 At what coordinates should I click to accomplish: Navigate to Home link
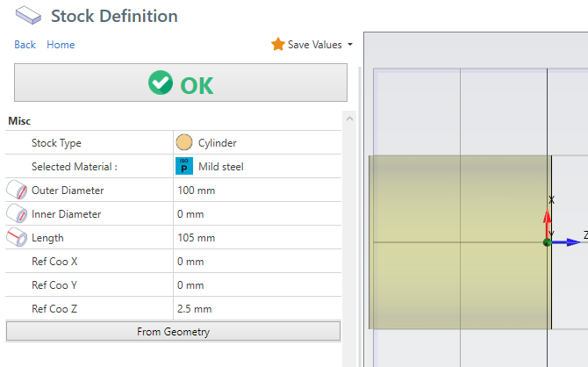click(61, 45)
